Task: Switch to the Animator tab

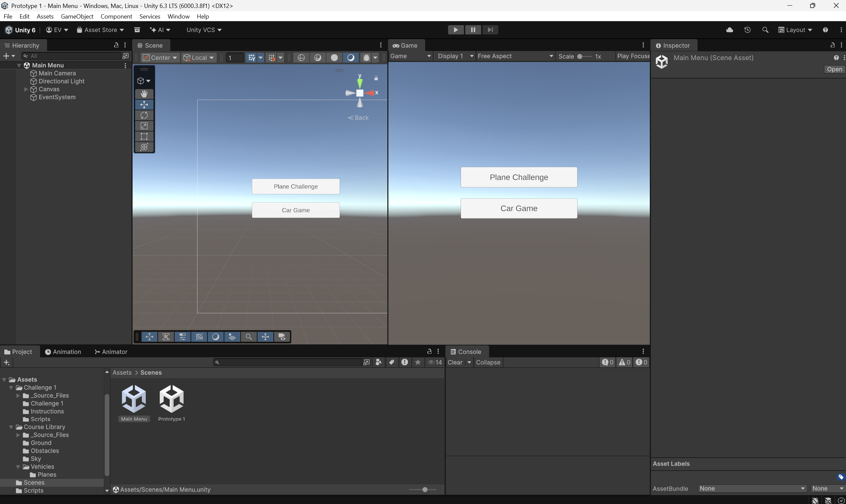Action: pos(111,352)
